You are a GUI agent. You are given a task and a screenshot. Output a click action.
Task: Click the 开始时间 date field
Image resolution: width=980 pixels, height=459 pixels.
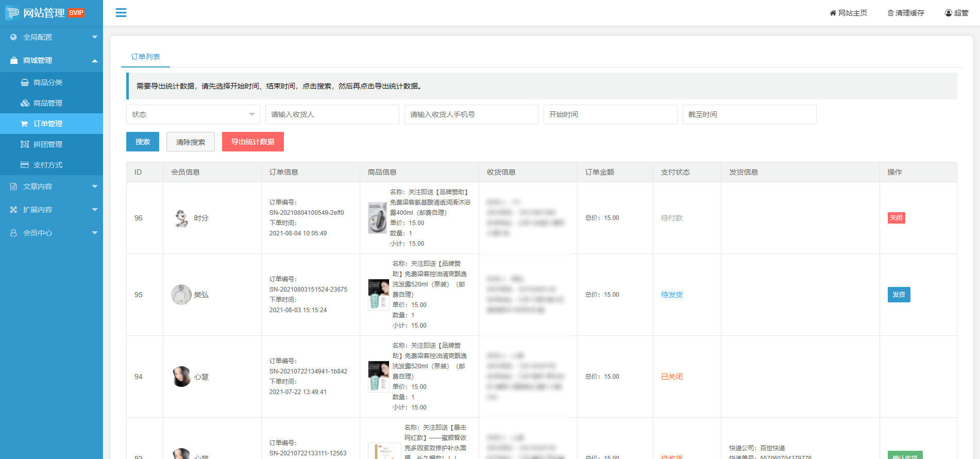tap(610, 114)
